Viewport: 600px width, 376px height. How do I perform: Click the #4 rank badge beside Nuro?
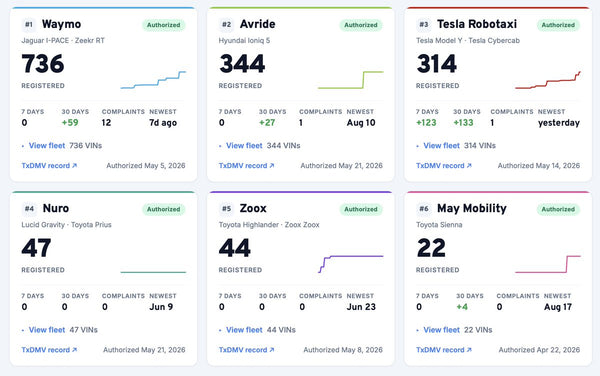(29, 208)
